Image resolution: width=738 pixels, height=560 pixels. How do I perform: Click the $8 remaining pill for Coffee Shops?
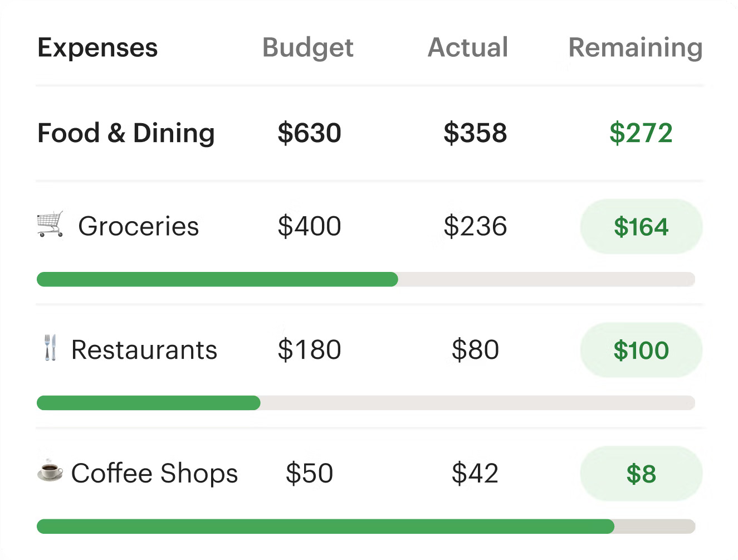click(x=641, y=474)
